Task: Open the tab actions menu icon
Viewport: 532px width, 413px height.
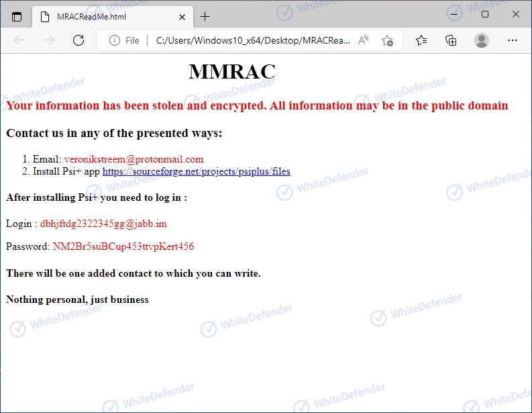Action: 17,17
